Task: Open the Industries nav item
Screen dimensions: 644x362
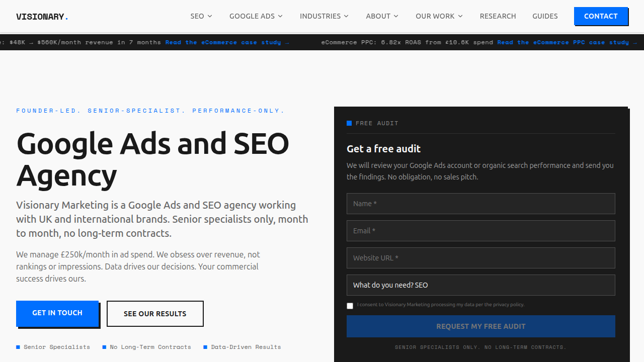Action: click(x=320, y=16)
